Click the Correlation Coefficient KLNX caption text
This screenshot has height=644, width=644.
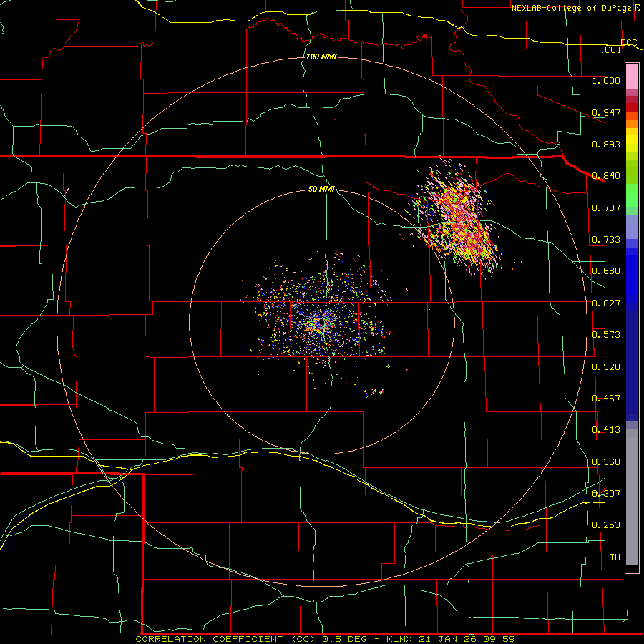pos(325,639)
